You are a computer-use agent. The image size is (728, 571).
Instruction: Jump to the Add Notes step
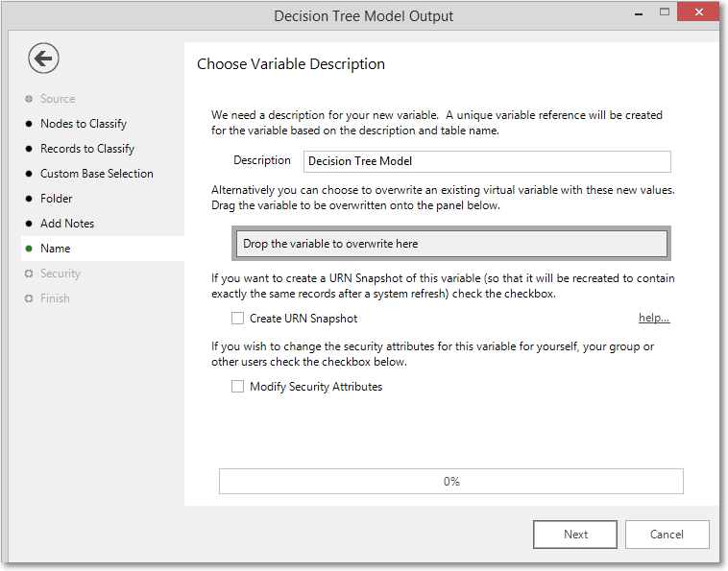[x=67, y=224]
